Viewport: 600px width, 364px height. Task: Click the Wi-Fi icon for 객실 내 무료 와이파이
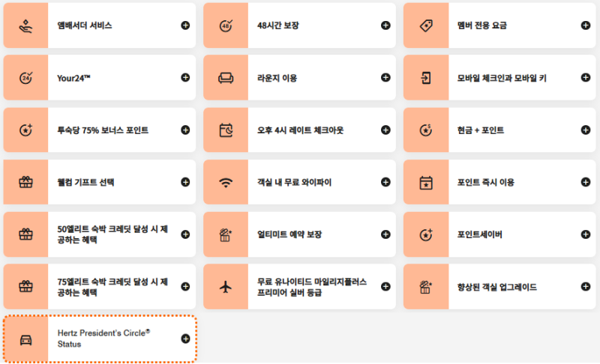coord(226,183)
